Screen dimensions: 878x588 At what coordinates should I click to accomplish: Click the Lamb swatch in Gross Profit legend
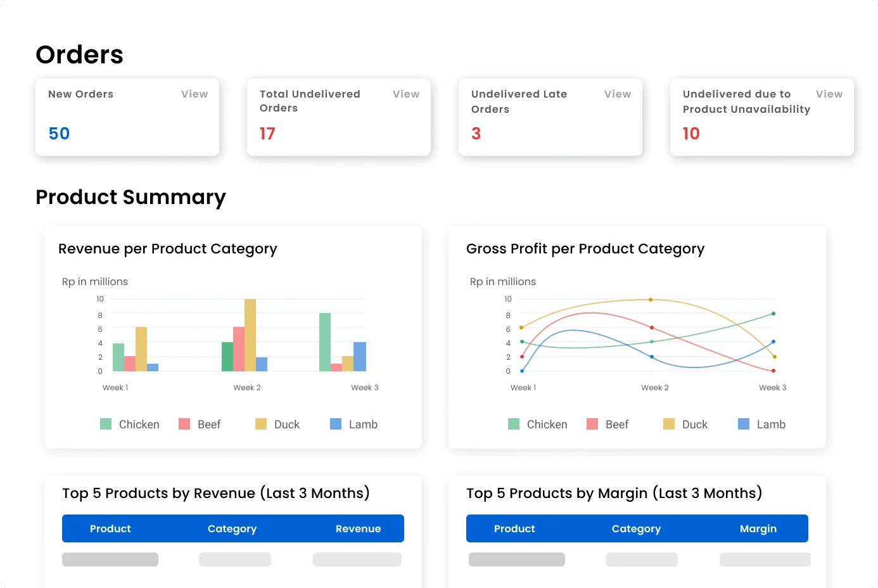tap(744, 424)
